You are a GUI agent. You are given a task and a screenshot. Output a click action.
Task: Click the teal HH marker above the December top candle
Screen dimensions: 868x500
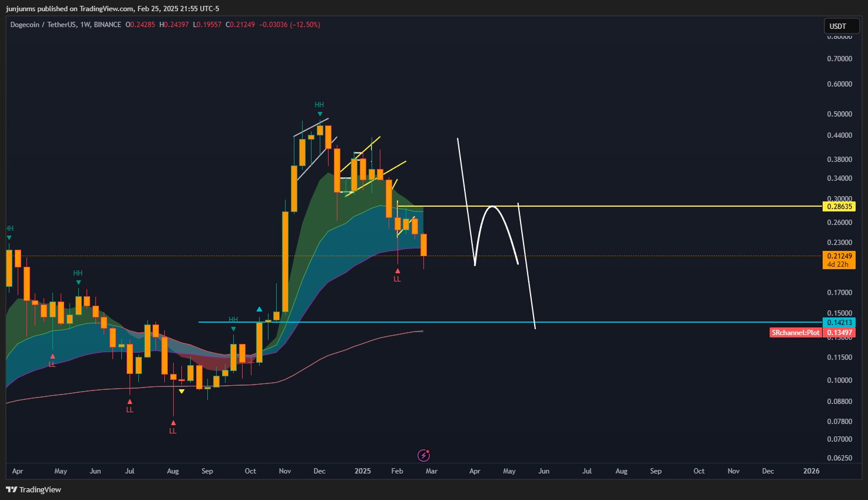319,106
